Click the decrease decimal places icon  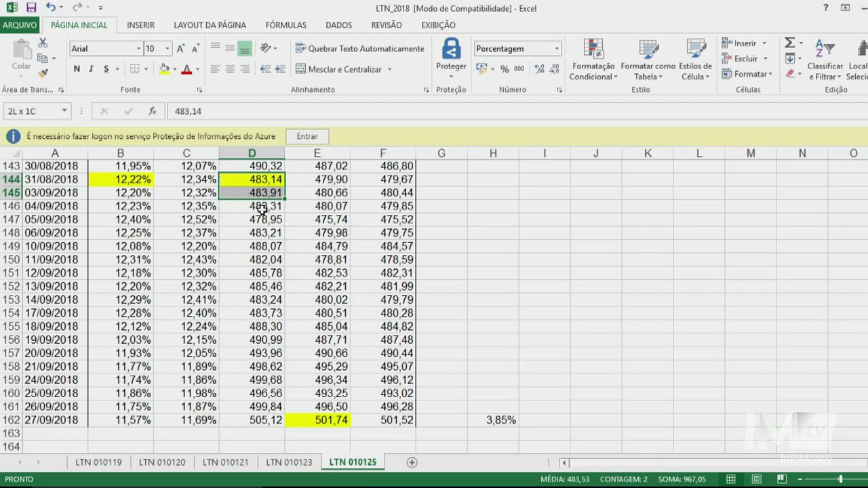[x=554, y=69]
